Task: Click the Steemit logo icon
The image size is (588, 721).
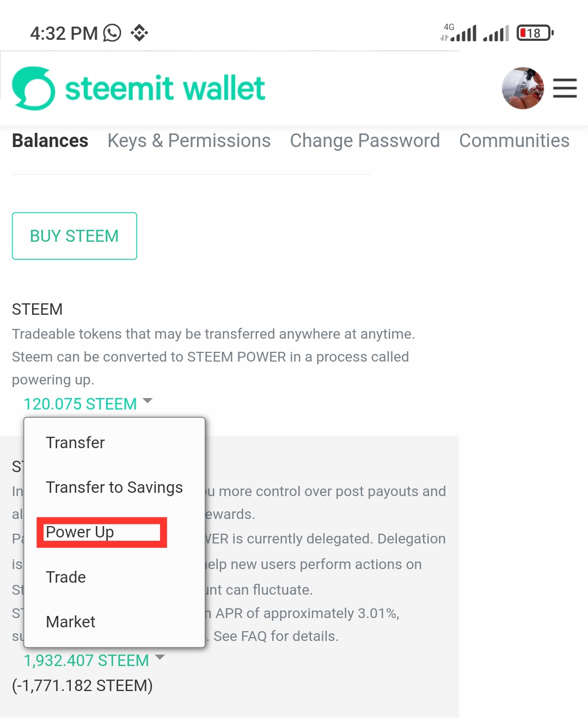Action: tap(34, 88)
